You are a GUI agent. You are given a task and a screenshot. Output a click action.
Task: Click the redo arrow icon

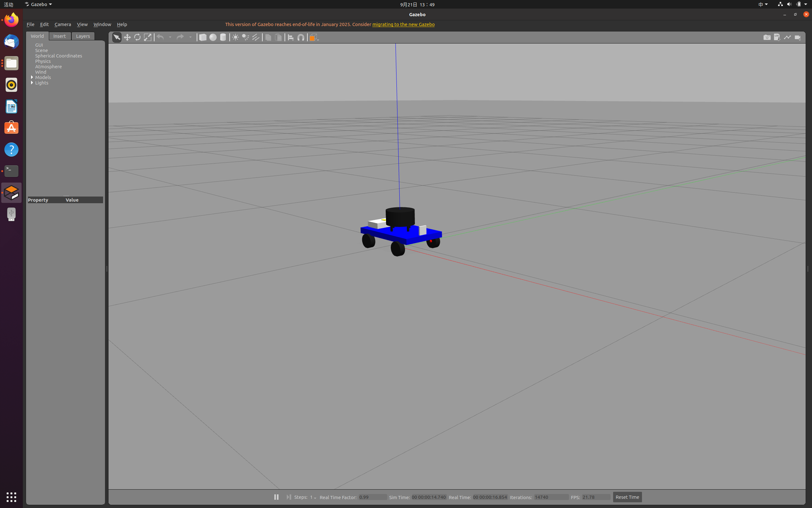click(180, 37)
